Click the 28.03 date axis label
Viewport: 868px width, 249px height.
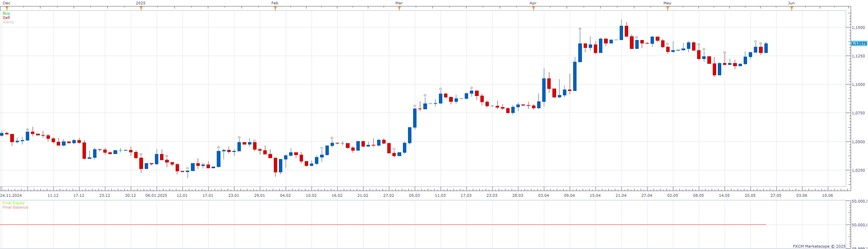[x=518, y=195]
